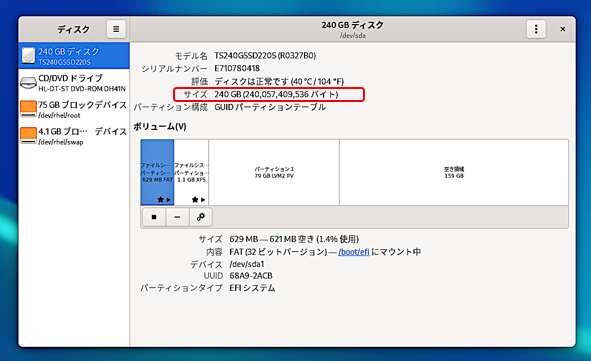Click the optical drive icon in sidebar
This screenshot has width=591, height=361.
[x=28, y=83]
